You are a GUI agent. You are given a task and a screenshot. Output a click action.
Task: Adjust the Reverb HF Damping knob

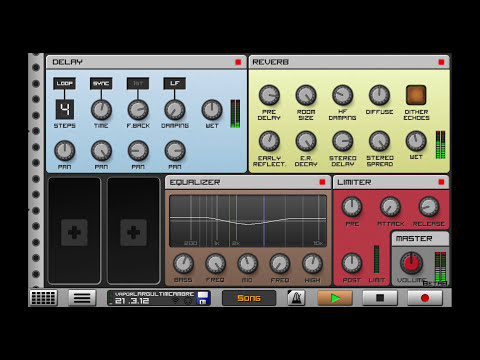(x=343, y=95)
